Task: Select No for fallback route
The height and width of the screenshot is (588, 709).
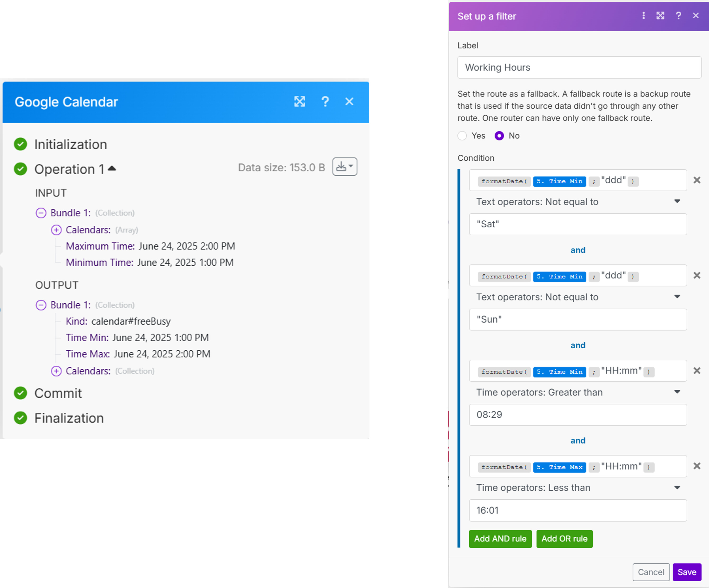Action: pos(499,136)
